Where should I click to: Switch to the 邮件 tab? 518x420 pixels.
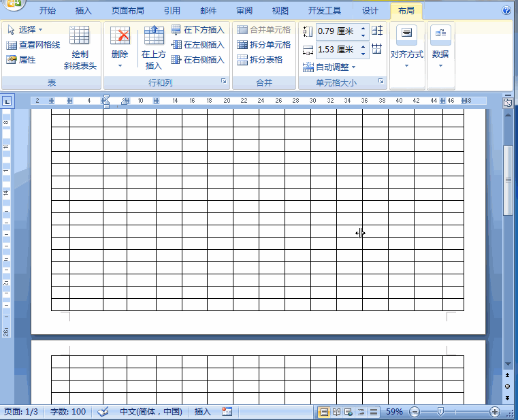208,11
